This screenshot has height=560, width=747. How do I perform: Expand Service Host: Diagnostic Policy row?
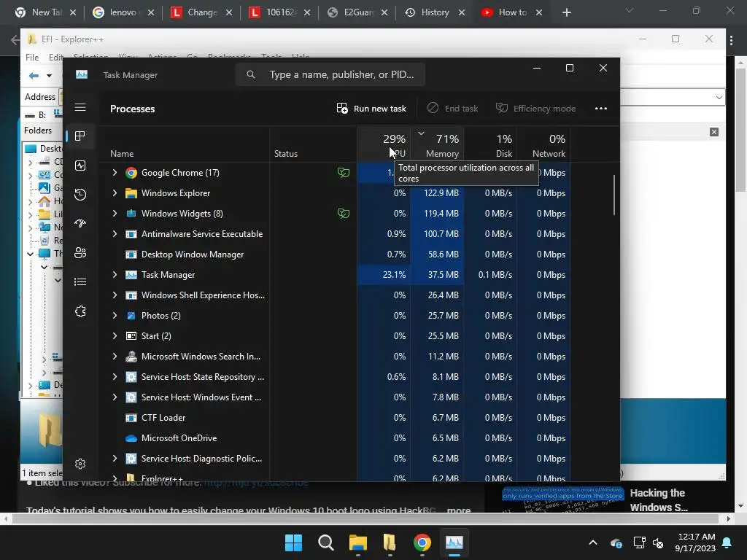[x=115, y=459]
